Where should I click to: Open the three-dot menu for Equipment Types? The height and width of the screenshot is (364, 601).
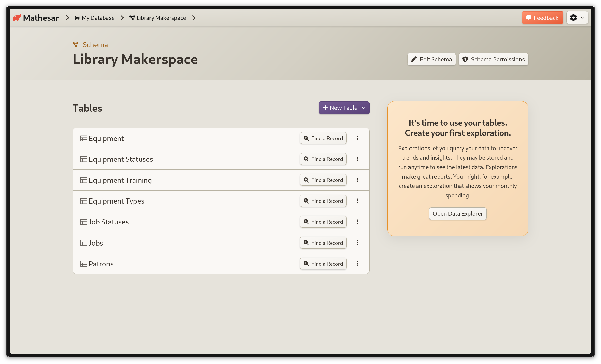pos(357,201)
